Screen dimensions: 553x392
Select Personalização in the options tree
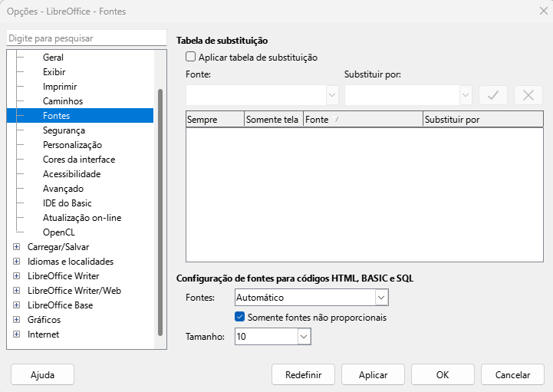[72, 145]
